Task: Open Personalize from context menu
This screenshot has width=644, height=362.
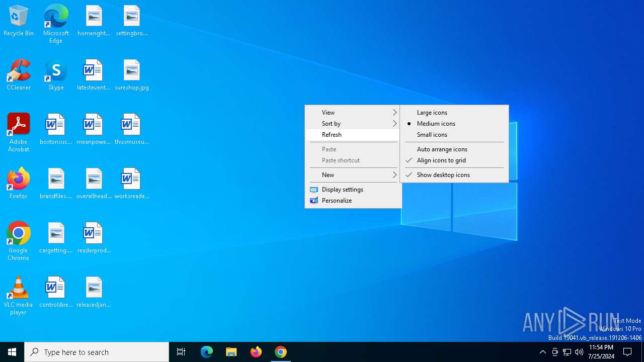Action: pos(353,201)
